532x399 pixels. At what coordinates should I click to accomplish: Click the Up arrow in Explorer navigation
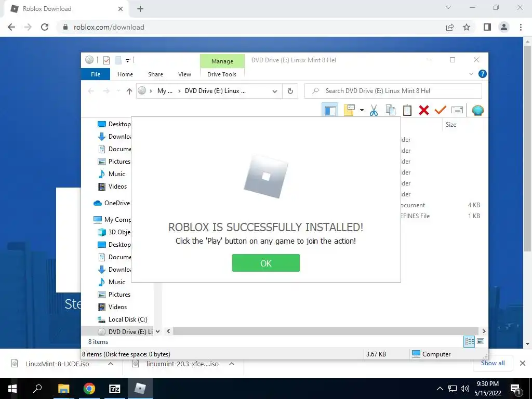tap(129, 91)
